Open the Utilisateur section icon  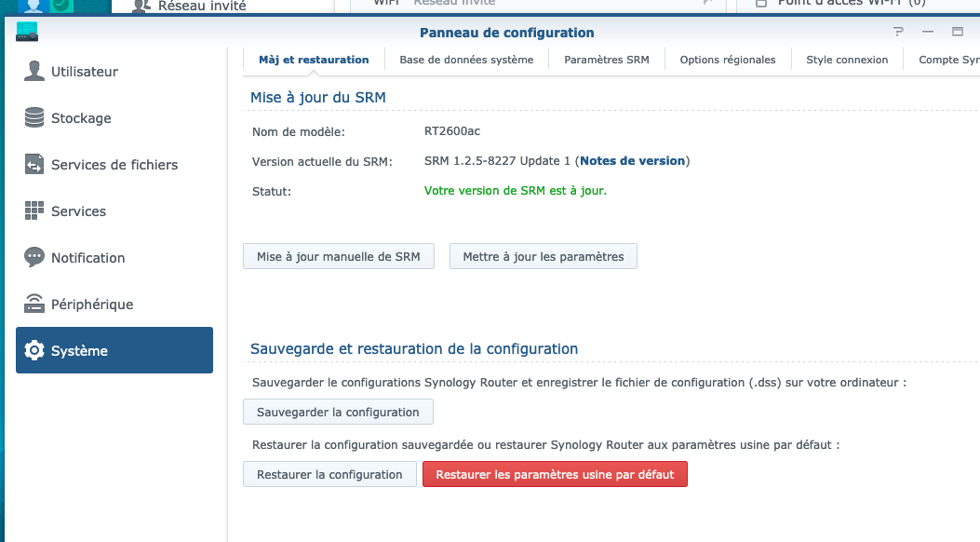click(34, 72)
